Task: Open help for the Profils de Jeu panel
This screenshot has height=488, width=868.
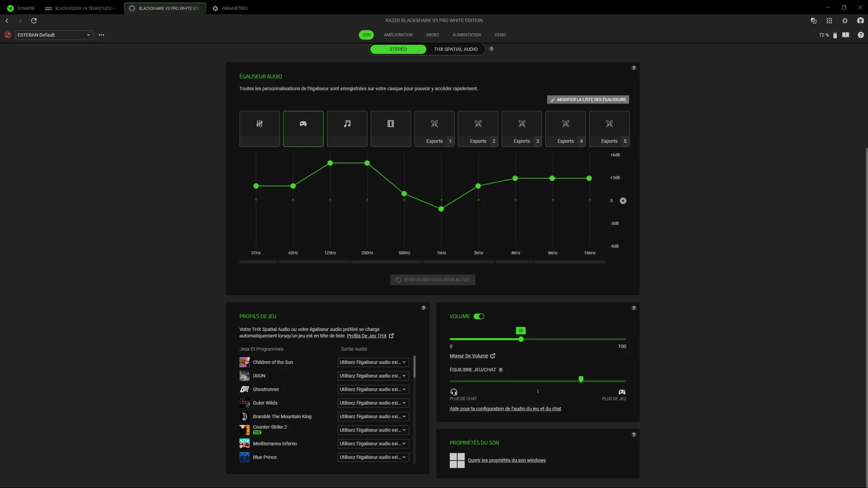Action: click(x=423, y=308)
